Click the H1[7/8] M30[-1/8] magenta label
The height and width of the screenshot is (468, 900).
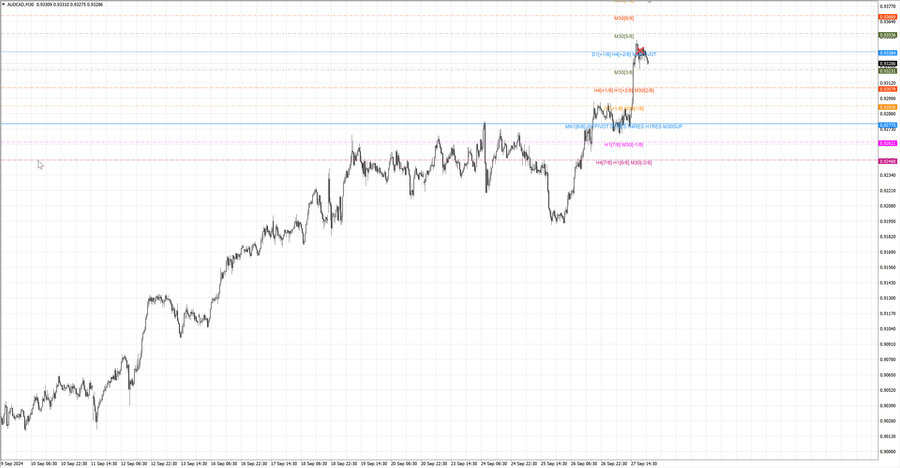(x=624, y=145)
